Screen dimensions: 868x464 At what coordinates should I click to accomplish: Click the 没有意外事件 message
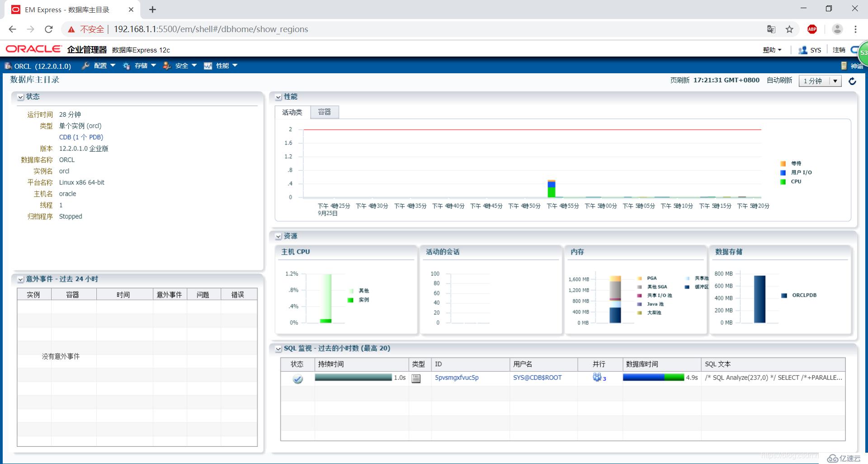coord(61,357)
